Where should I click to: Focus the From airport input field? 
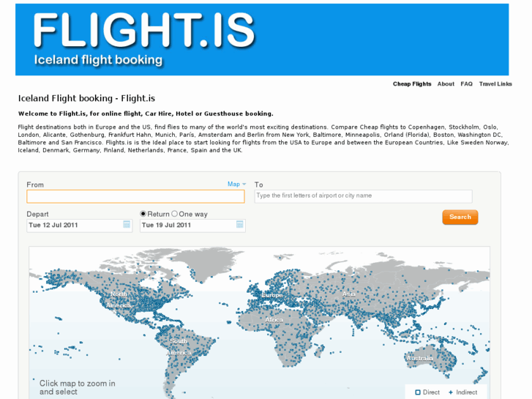tap(135, 197)
